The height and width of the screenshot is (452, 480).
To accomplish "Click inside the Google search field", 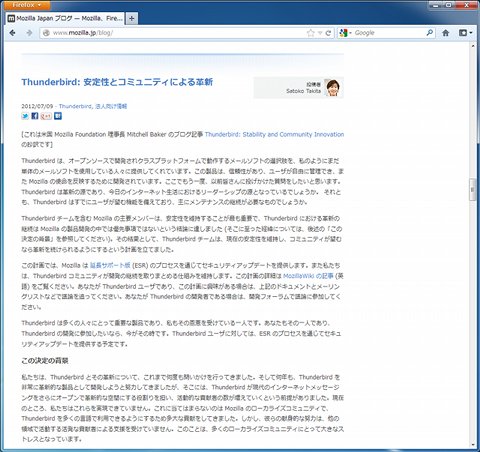I will pos(389,33).
